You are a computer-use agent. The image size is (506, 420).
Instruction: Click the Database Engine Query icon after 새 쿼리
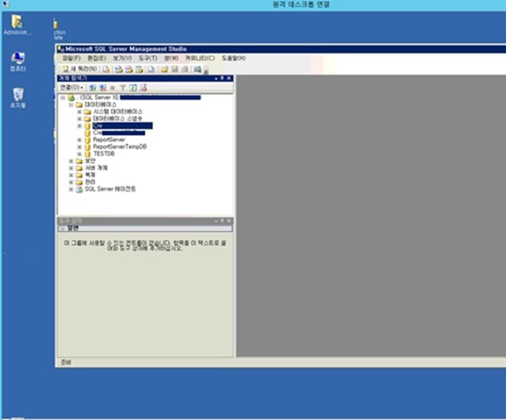pyautogui.click(x=106, y=69)
